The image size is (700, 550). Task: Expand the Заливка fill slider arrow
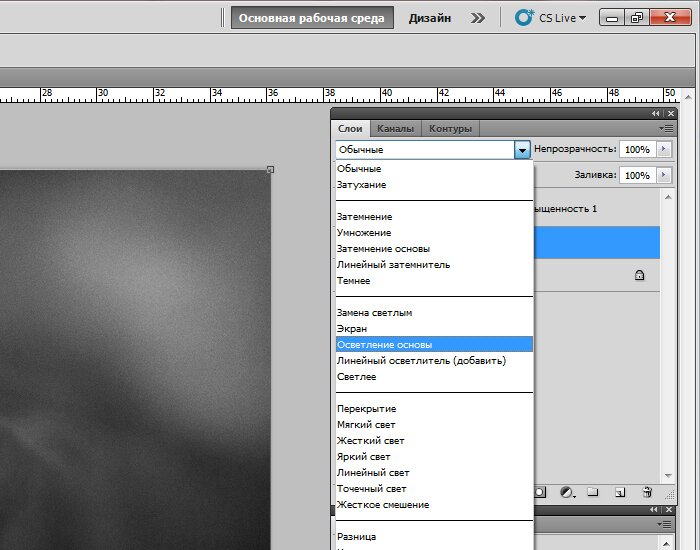[x=664, y=175]
